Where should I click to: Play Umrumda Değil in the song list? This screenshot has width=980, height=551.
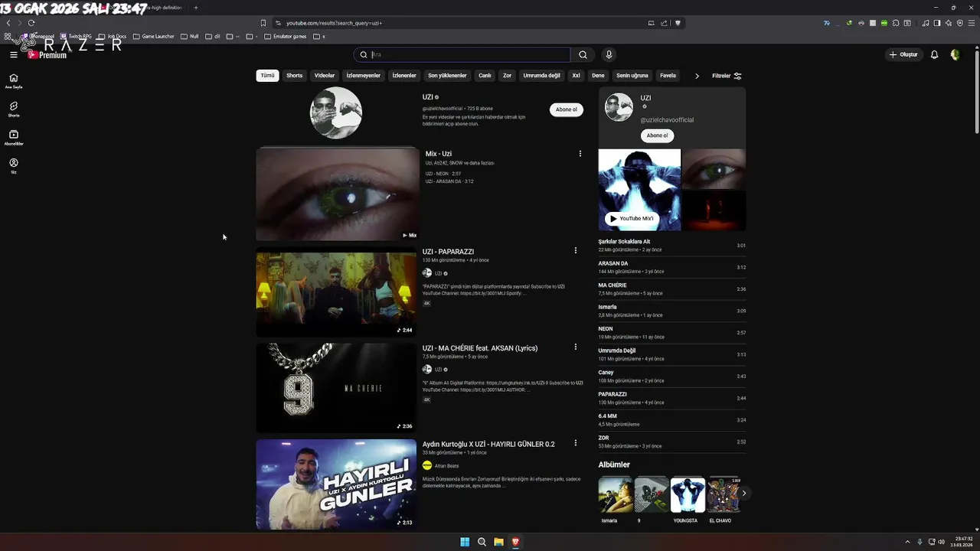click(x=671, y=354)
